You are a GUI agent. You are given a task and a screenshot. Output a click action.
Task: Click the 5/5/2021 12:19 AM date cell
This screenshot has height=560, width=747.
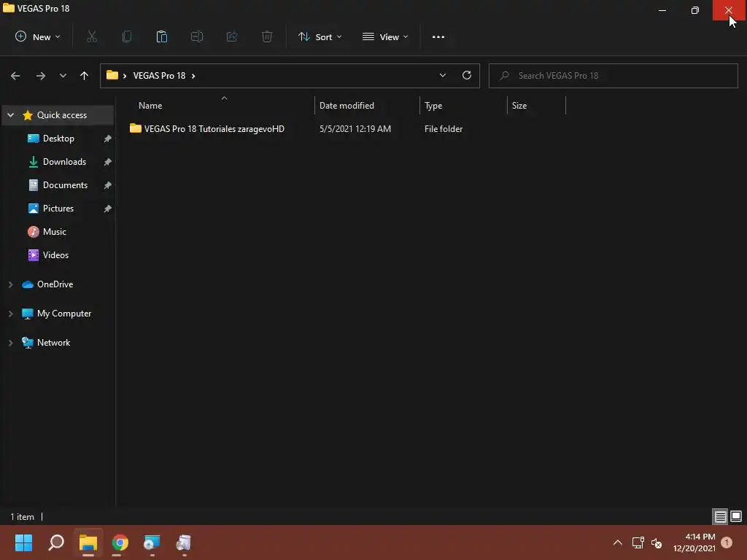355,129
